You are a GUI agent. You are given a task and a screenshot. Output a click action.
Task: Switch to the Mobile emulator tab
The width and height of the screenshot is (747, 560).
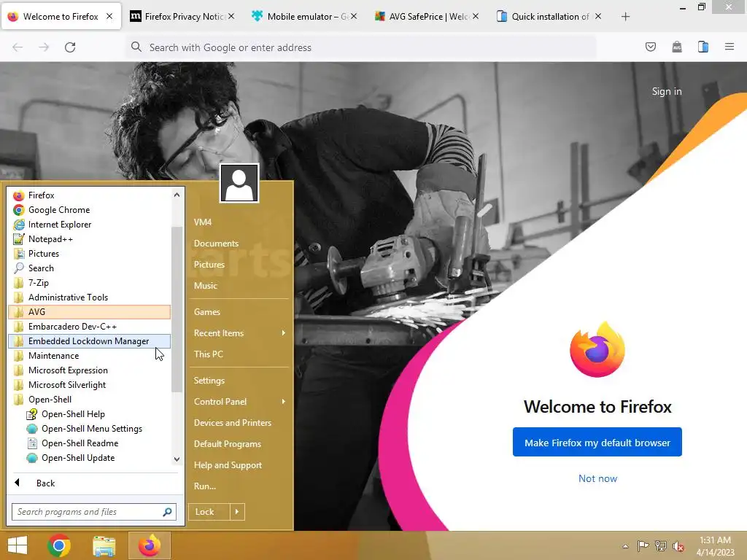click(x=305, y=16)
